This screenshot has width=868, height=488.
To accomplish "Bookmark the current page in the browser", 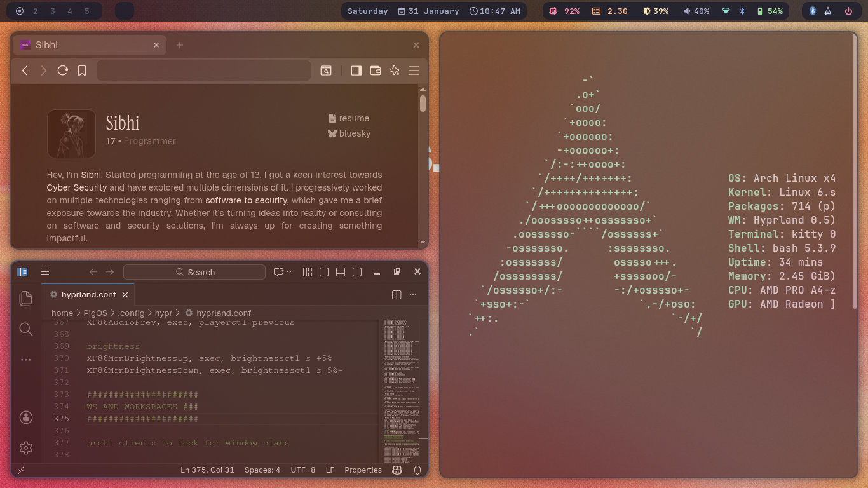I will pos(81,71).
